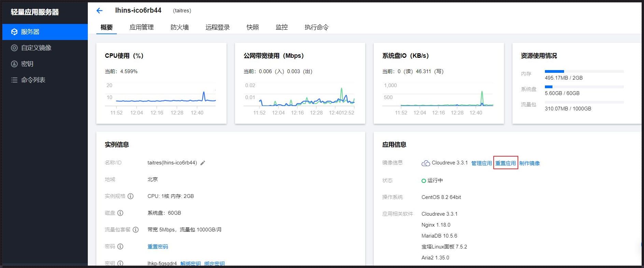Click the MariaDB 10.5.6 entry
The image size is (644, 268).
tap(439, 236)
